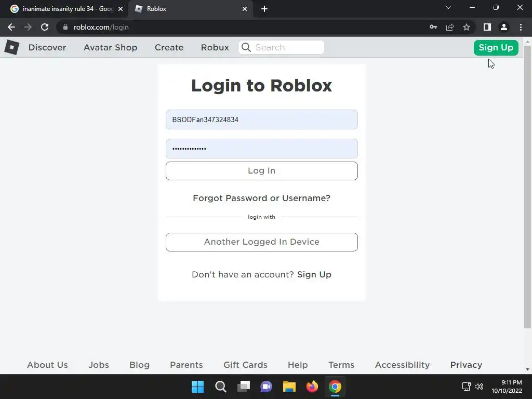Go back using browser back arrow
The image size is (532, 399).
(x=11, y=27)
